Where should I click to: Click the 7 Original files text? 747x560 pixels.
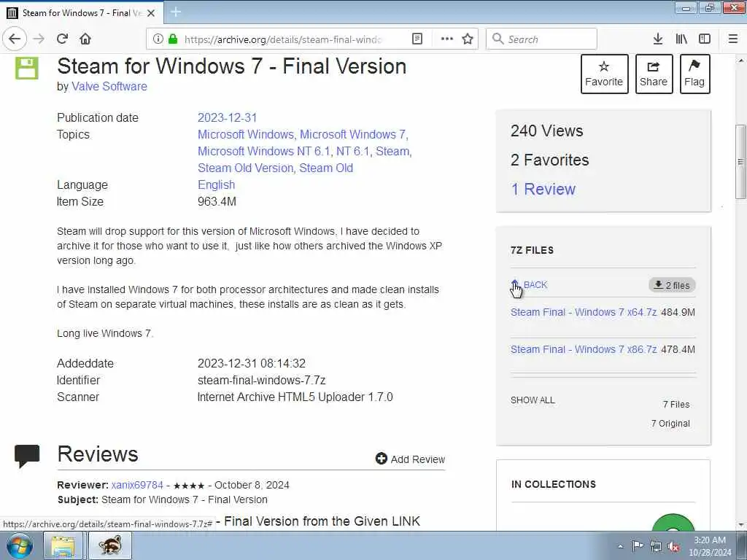coord(670,424)
